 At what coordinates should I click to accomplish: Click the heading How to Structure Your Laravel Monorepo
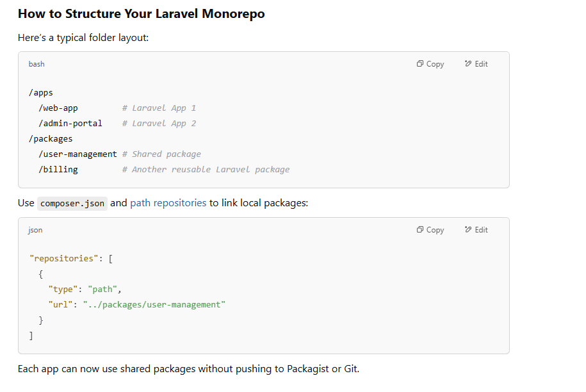click(142, 13)
